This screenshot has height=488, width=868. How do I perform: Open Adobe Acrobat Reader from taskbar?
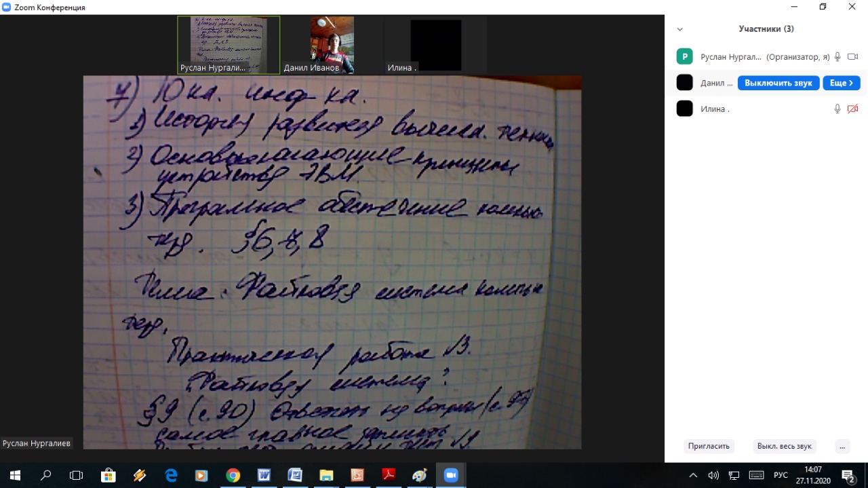coord(388,475)
